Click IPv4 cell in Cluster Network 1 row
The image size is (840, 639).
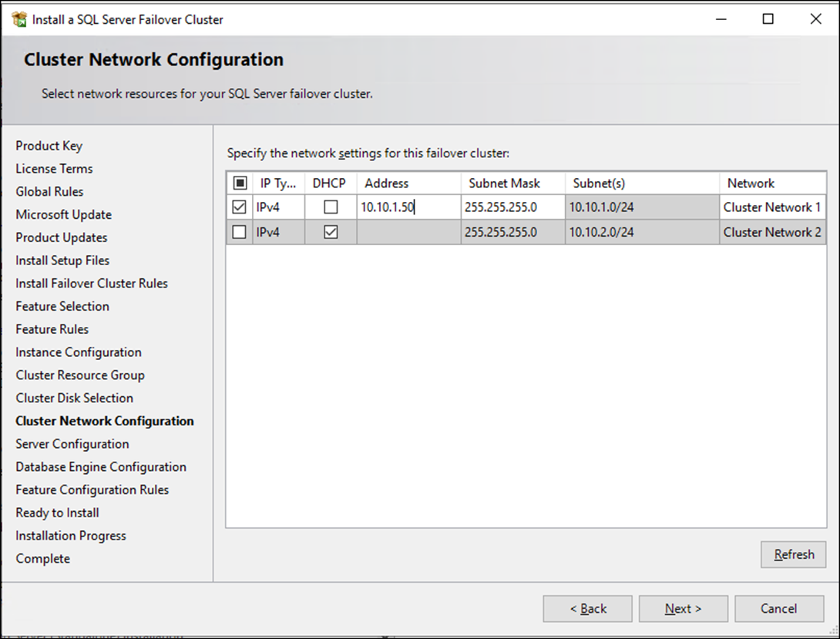tap(278, 207)
